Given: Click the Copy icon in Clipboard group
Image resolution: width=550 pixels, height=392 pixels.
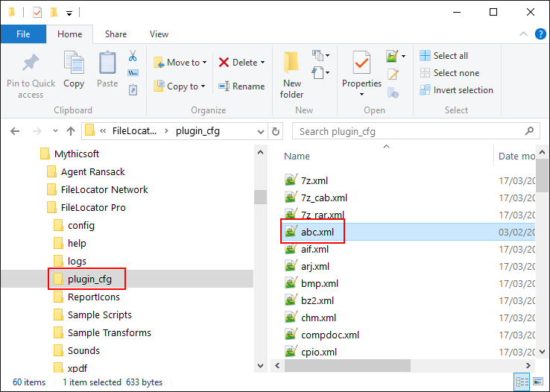Looking at the screenshot, I should click(74, 63).
